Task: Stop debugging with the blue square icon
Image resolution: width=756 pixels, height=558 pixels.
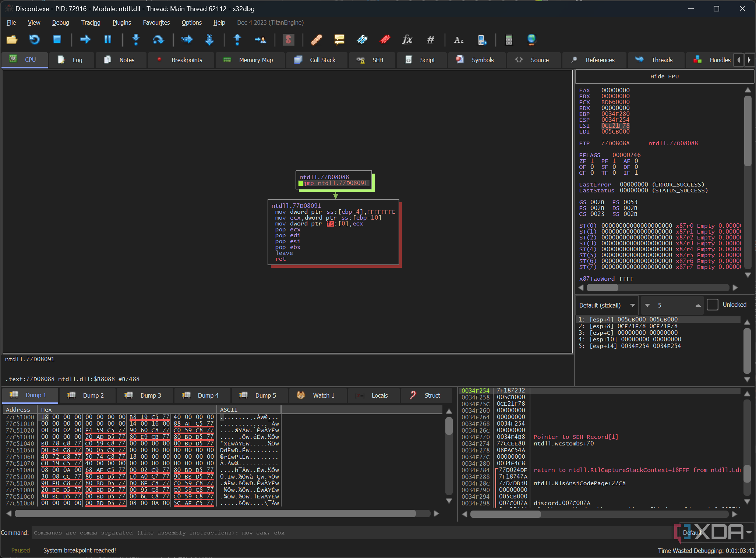Action: tap(57, 40)
